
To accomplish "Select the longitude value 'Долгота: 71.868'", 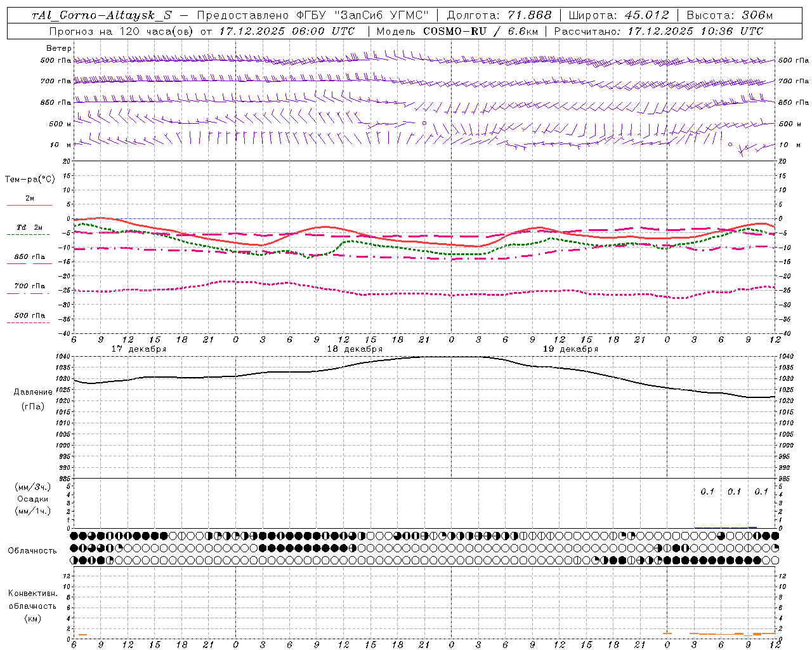I will coord(499,15).
